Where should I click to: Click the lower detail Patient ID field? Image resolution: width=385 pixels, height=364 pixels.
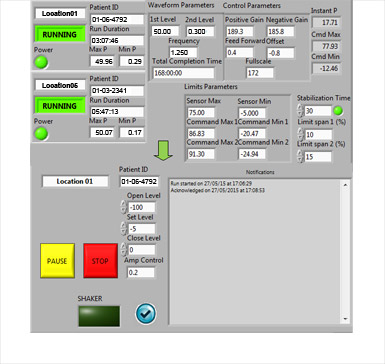coord(139,181)
